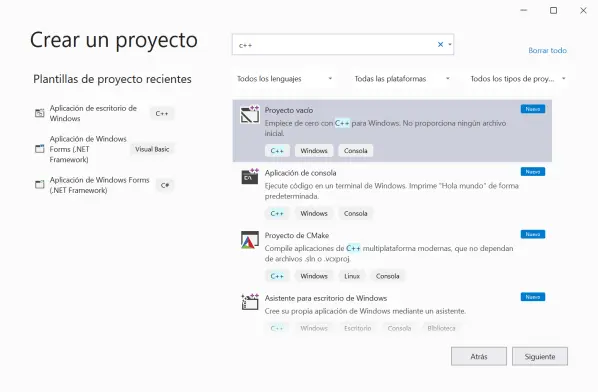598x392 pixels.
Task: Click the Aplicación de consola description text
Action: coord(392,191)
